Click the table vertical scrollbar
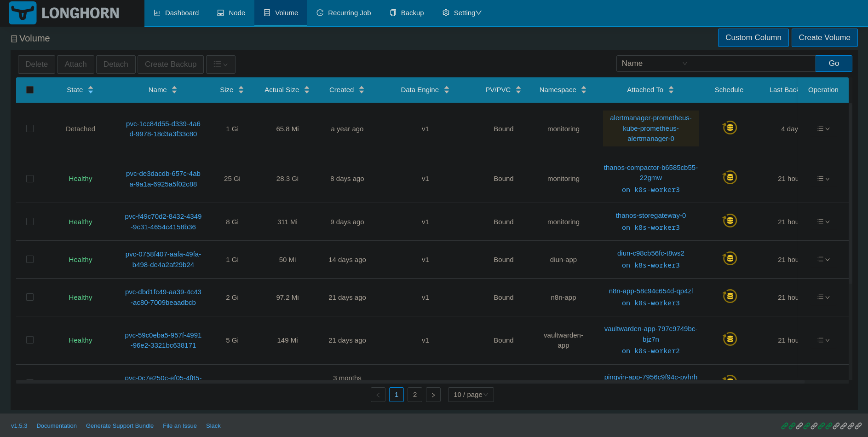The image size is (868, 437). point(851,241)
